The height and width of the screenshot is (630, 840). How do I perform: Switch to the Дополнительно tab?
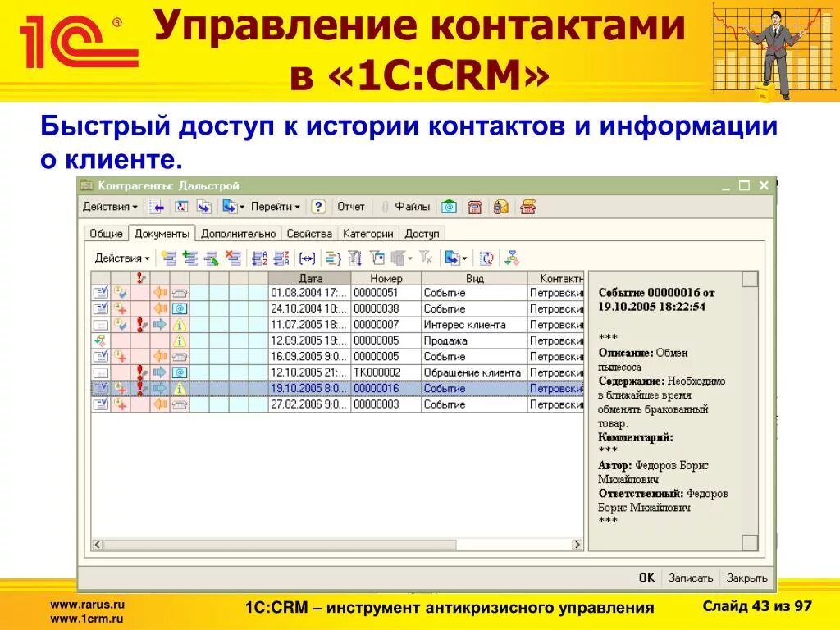tap(239, 234)
